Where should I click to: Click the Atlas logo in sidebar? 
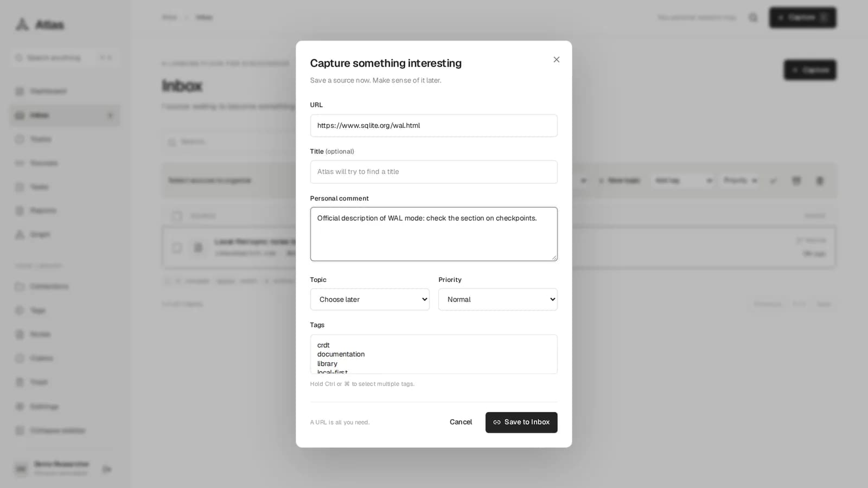(40, 24)
